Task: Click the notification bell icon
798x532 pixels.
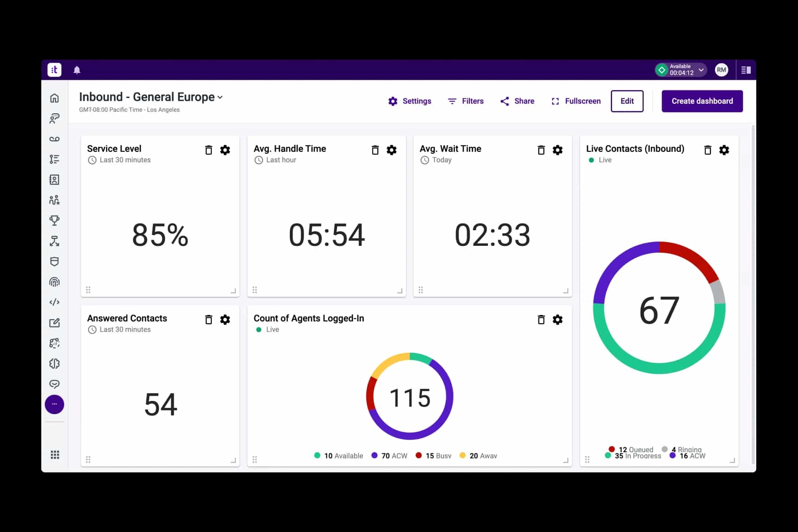Action: (x=77, y=70)
